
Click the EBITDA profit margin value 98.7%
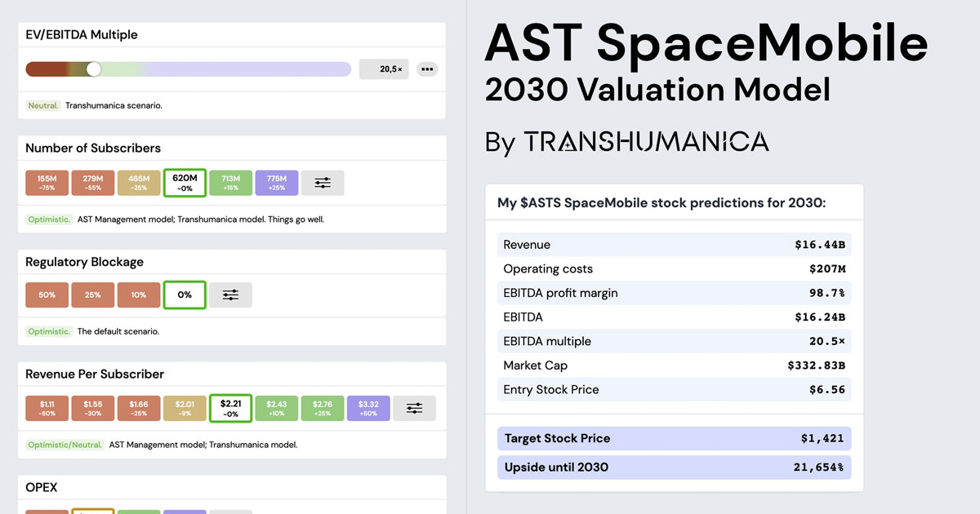(x=827, y=293)
